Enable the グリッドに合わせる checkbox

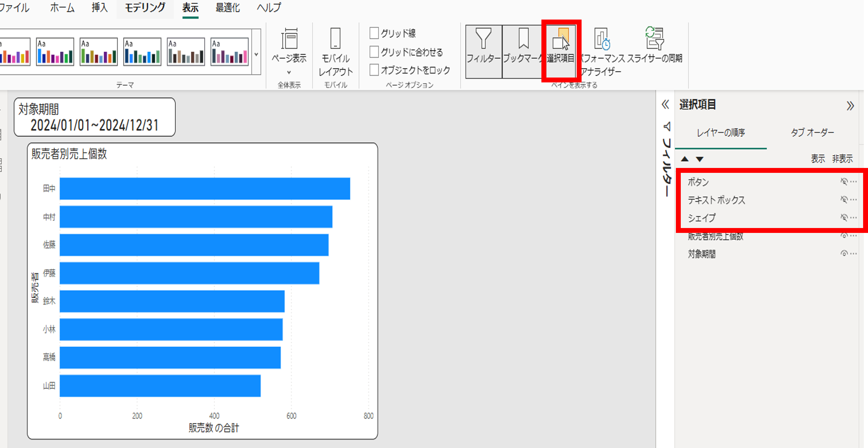[374, 52]
